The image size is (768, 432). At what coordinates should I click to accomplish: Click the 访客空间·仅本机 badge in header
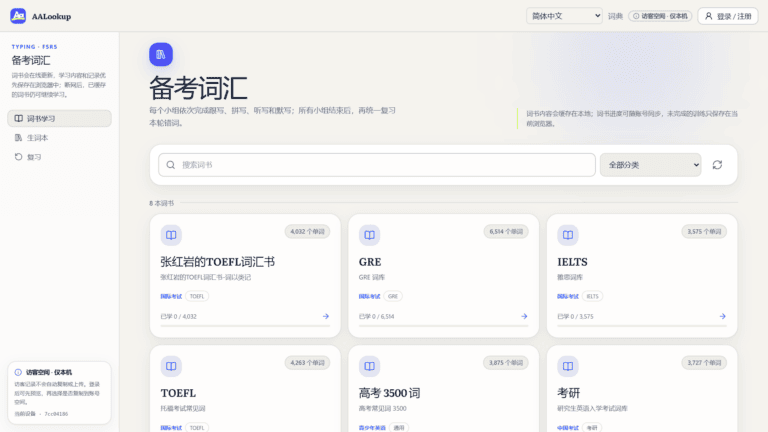660,16
